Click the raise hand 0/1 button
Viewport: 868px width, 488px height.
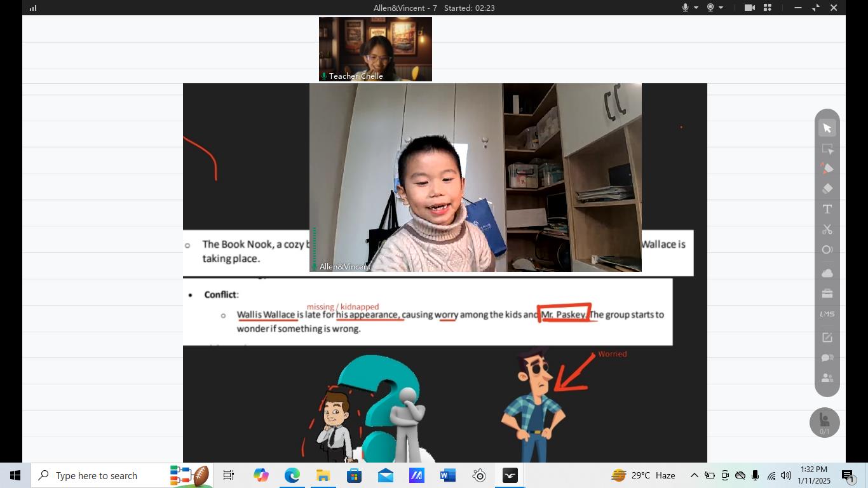click(x=824, y=423)
